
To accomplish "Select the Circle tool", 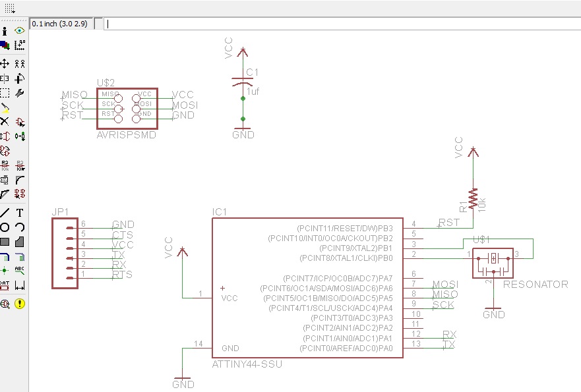I will pyautogui.click(x=5, y=227).
